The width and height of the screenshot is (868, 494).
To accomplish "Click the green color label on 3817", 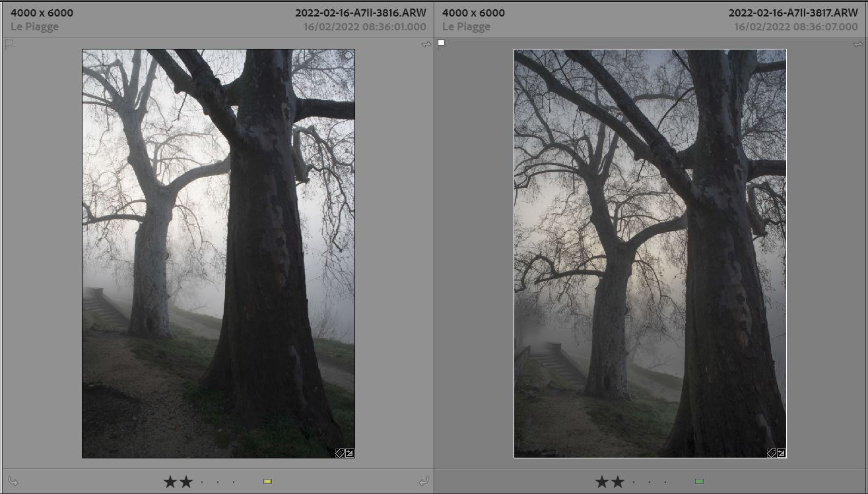I will (x=699, y=482).
